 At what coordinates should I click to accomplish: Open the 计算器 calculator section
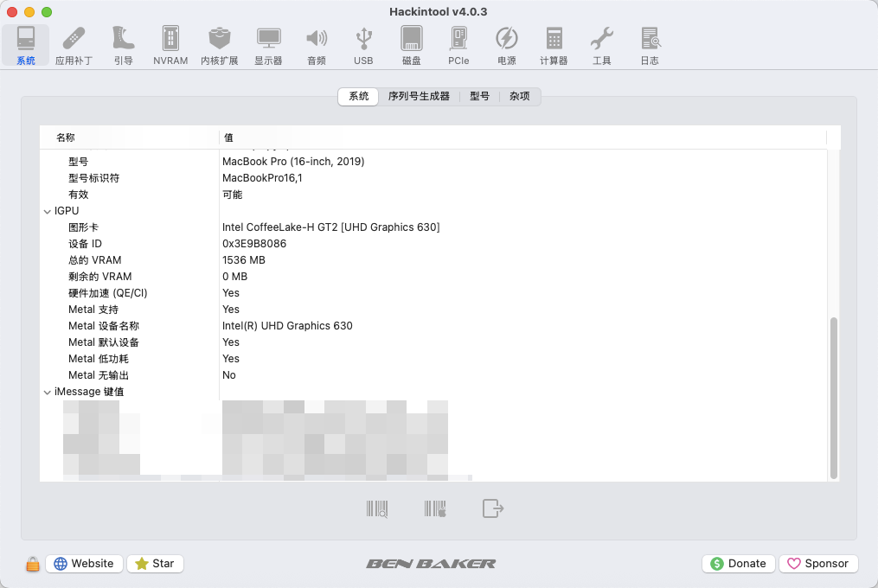[x=554, y=45]
